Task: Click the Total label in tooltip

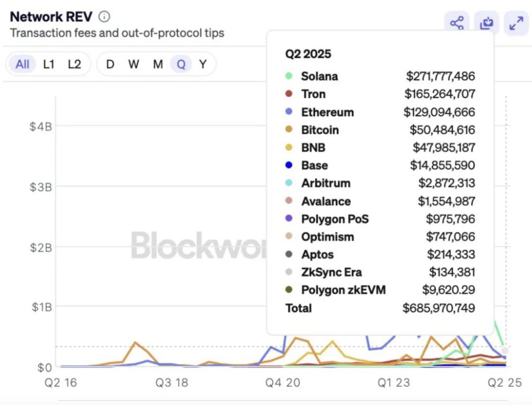Action: (298, 308)
